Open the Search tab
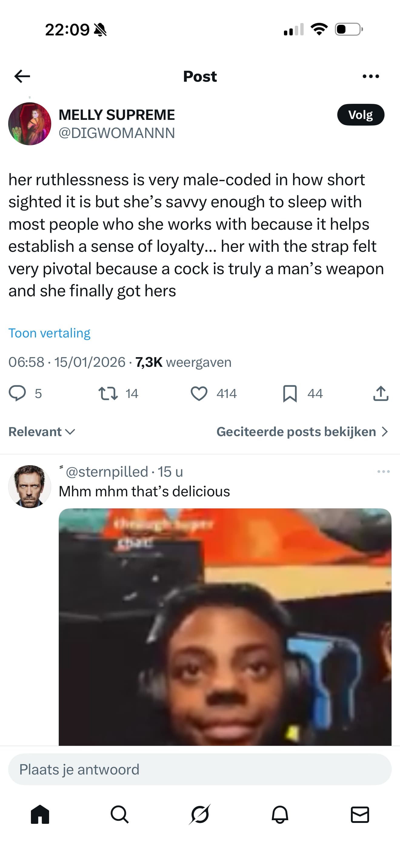 (x=120, y=815)
